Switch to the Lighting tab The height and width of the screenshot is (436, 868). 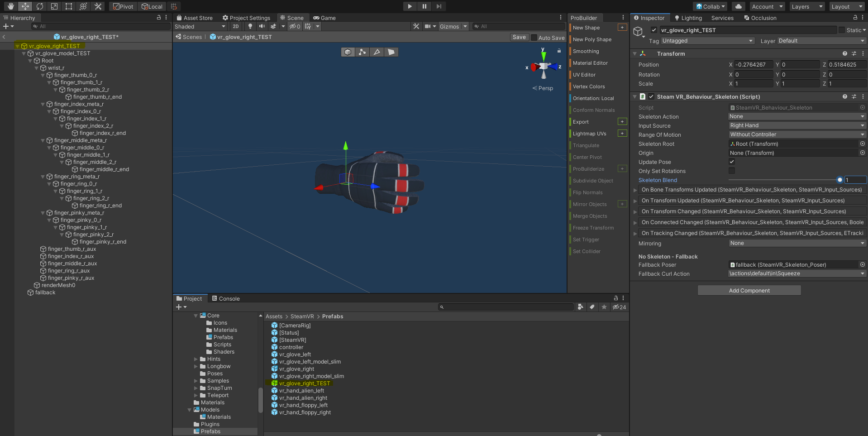[x=688, y=18]
